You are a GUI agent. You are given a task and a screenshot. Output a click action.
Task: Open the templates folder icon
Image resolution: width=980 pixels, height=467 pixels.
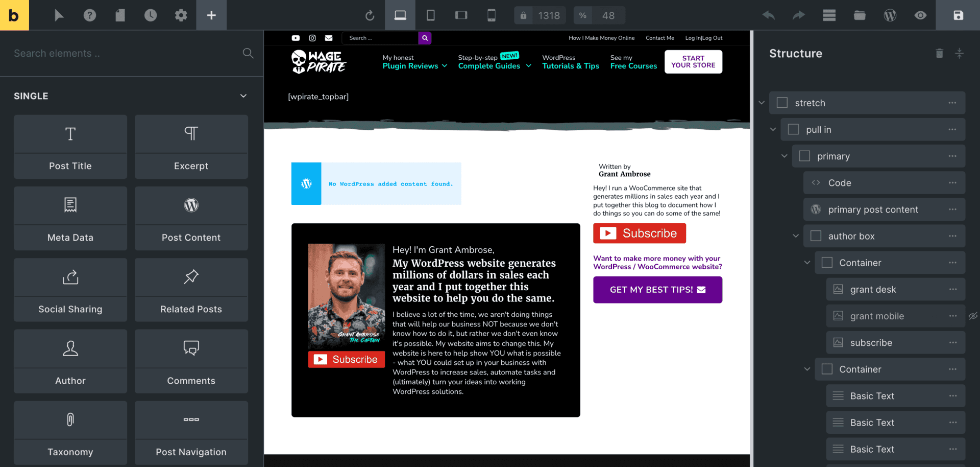point(860,15)
